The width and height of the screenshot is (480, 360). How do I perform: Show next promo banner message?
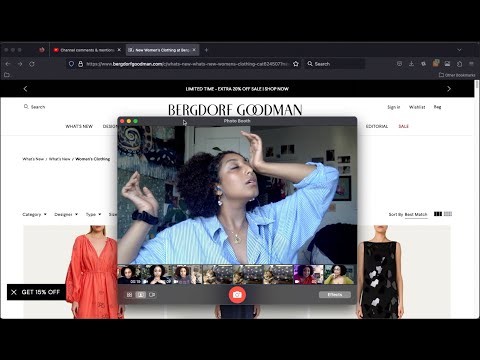[449, 89]
